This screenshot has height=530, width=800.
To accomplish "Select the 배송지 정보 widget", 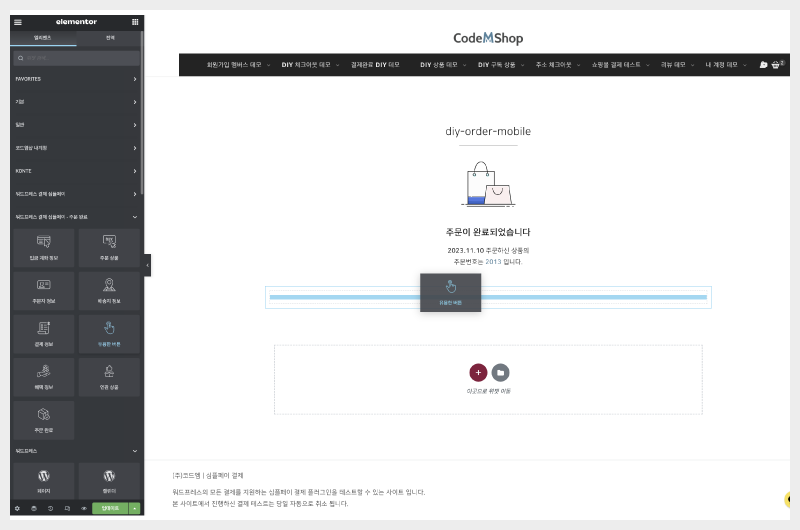I will tap(109, 290).
